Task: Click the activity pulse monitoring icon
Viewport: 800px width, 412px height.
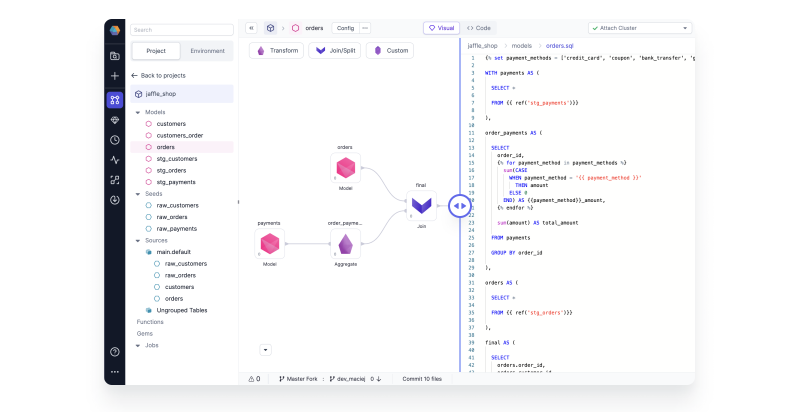Action: coord(115,160)
